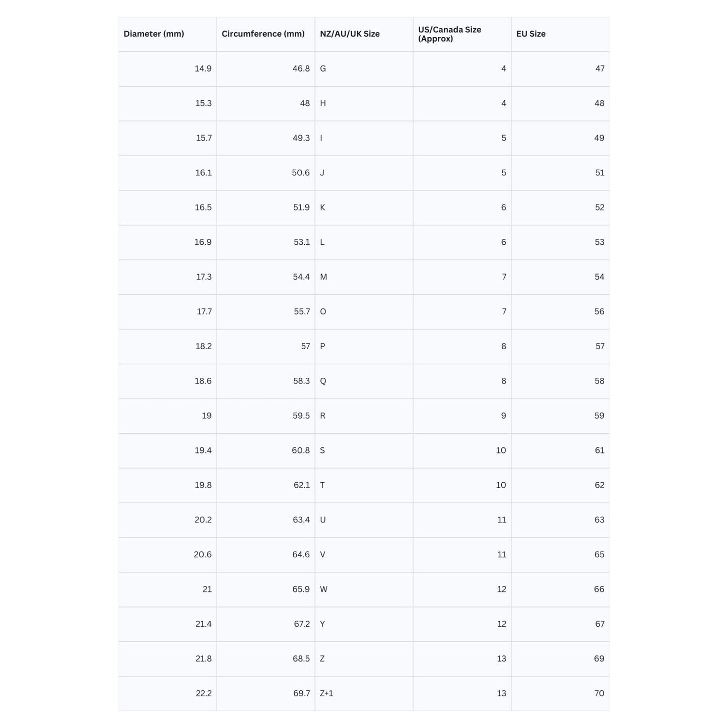This screenshot has height=728, width=728.
Task: Select the NZ/AU/UK size M cell
Action: (323, 277)
